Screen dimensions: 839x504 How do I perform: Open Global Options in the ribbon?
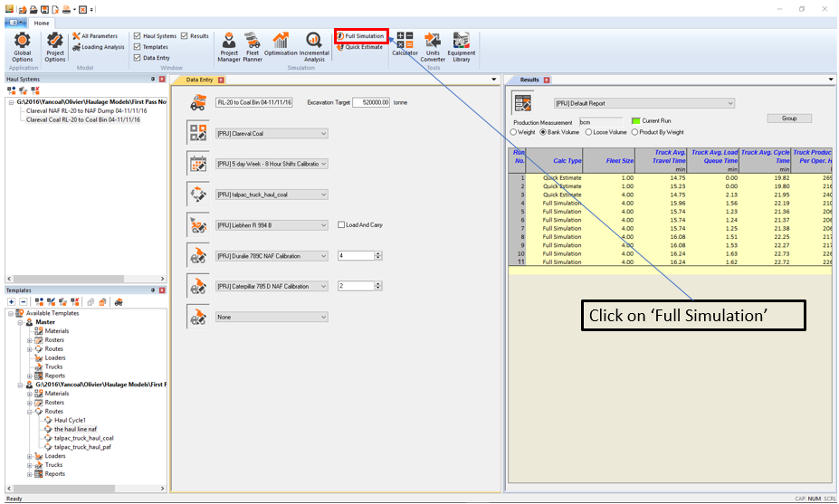22,45
